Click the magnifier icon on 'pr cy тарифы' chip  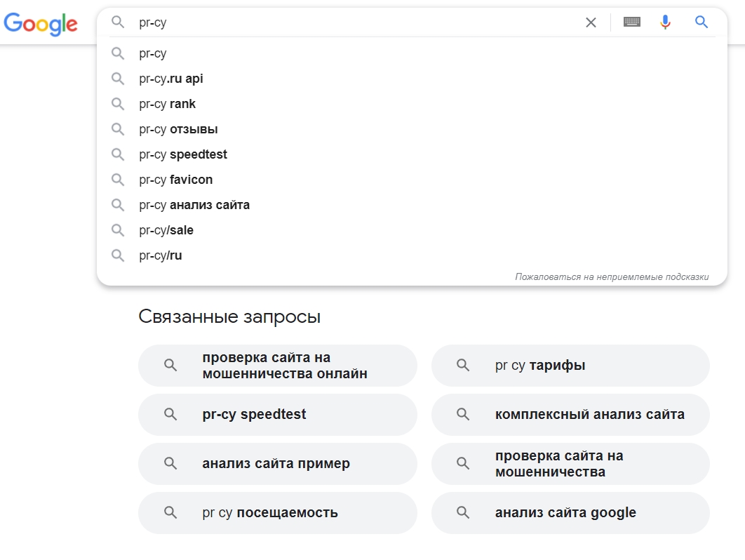pyautogui.click(x=462, y=365)
